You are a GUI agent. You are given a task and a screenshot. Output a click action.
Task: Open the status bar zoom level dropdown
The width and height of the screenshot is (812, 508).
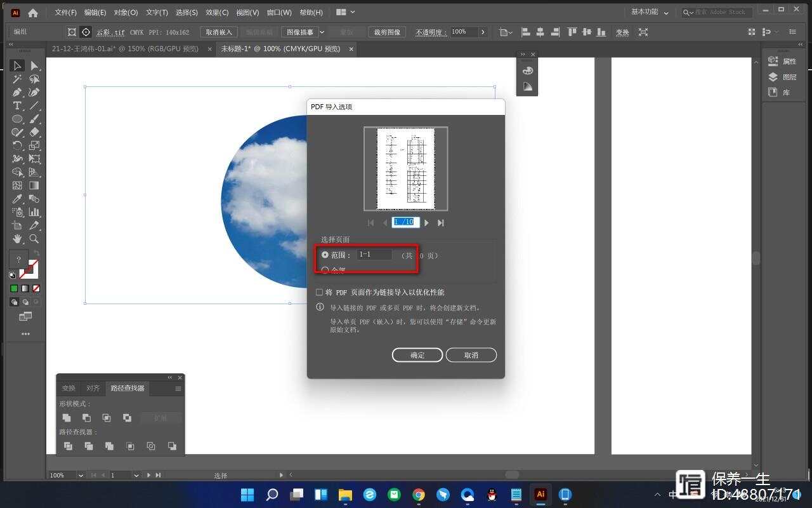pyautogui.click(x=81, y=475)
